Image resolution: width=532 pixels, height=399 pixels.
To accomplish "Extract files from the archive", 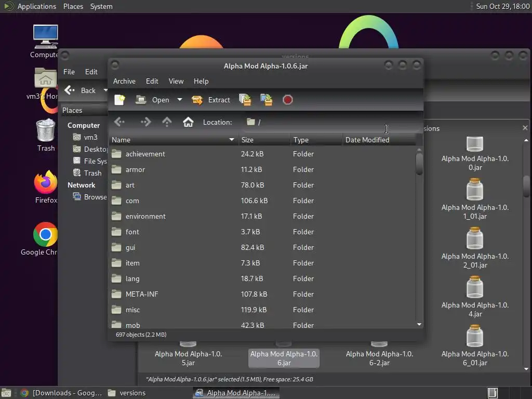I will (x=211, y=100).
